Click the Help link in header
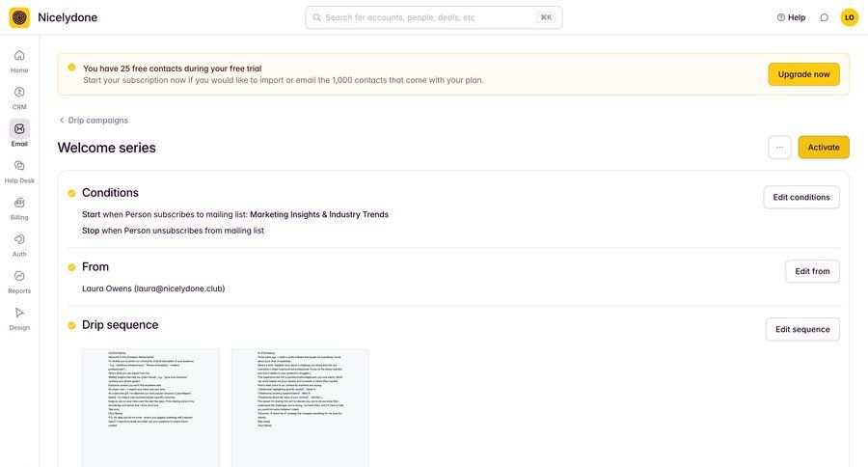The height and width of the screenshot is (467, 868). [791, 17]
